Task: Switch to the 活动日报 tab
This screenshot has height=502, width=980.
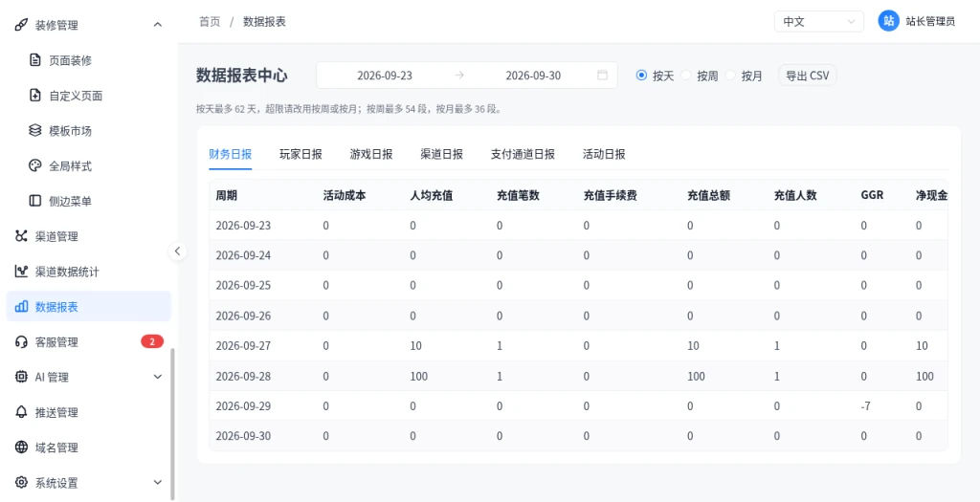Action: [605, 154]
